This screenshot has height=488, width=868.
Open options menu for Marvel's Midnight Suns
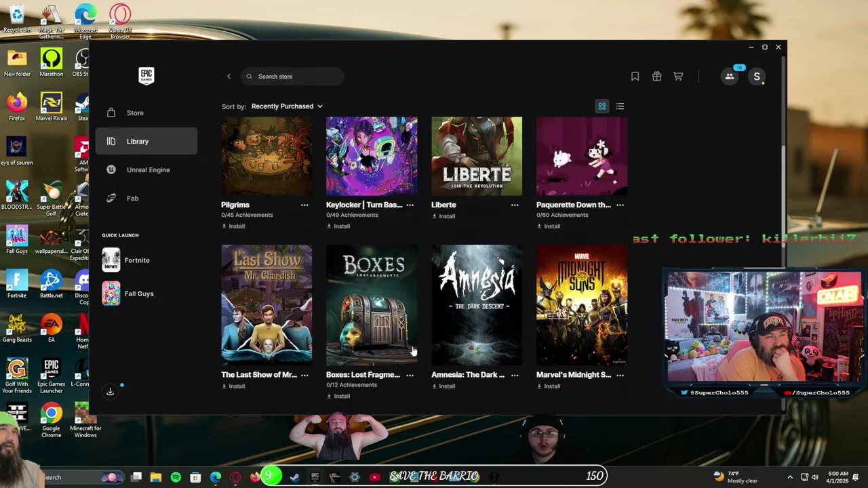620,375
